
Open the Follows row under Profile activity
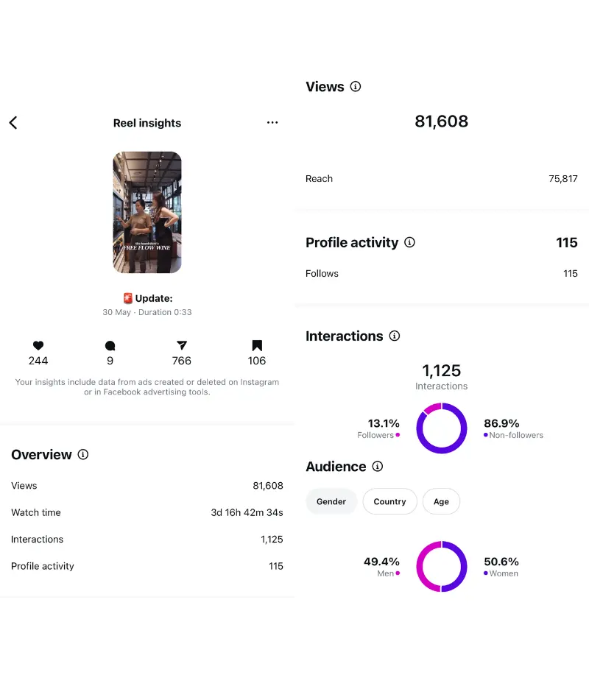[442, 273]
